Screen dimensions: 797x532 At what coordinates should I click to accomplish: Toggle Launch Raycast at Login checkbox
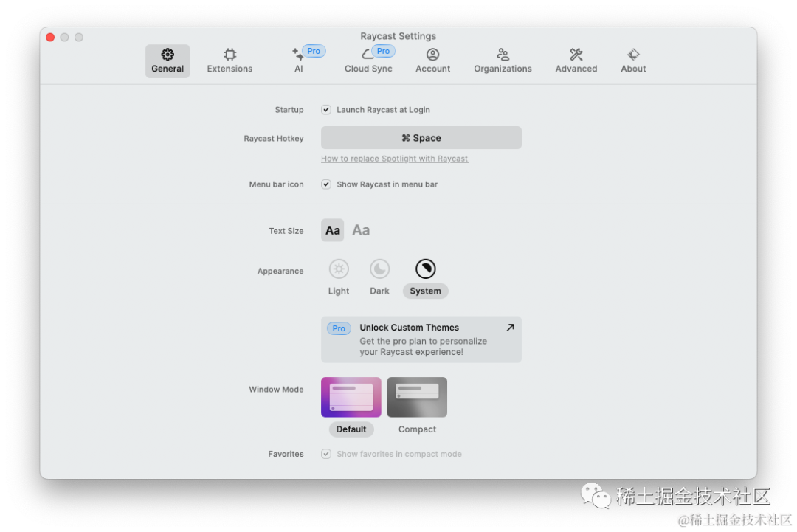click(326, 110)
